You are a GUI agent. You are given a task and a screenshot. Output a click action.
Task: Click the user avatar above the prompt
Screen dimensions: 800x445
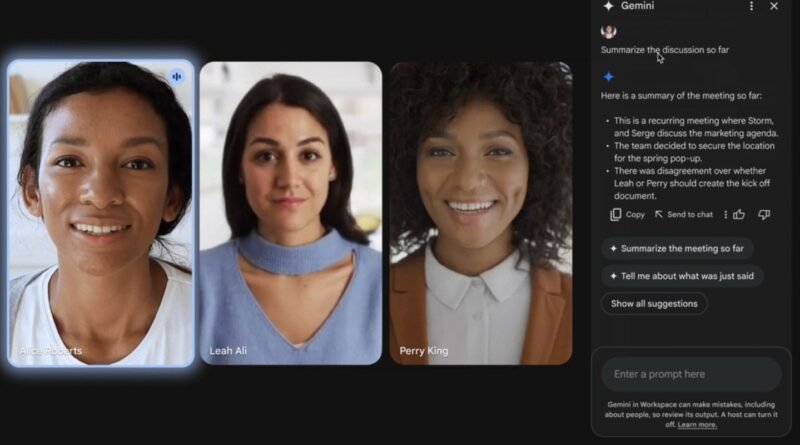coord(608,32)
